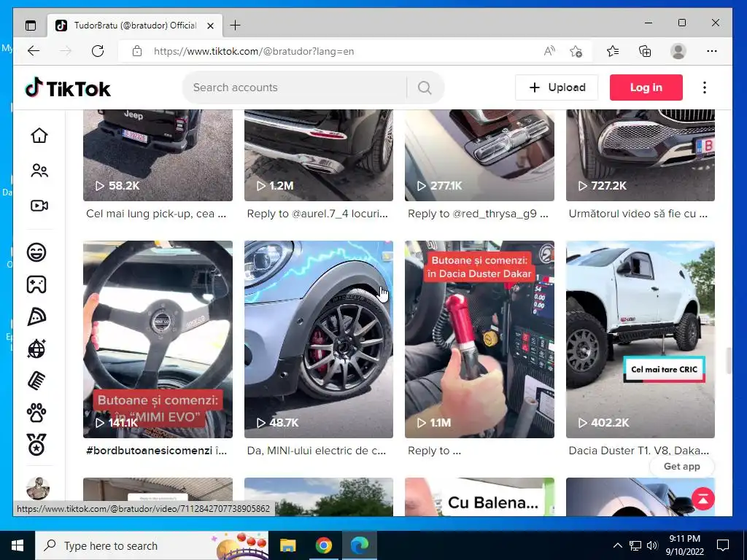The height and width of the screenshot is (560, 747).
Task: Click the Upload button
Action: tap(557, 87)
